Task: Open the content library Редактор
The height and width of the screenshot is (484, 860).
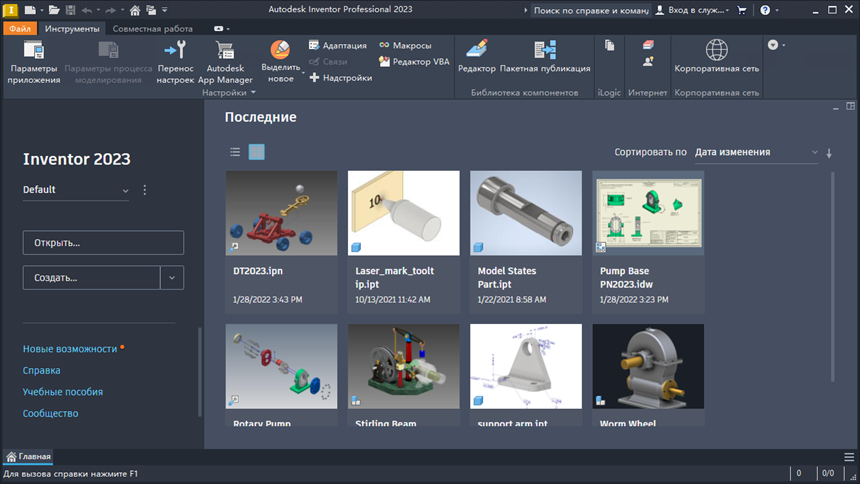Action: point(477,56)
